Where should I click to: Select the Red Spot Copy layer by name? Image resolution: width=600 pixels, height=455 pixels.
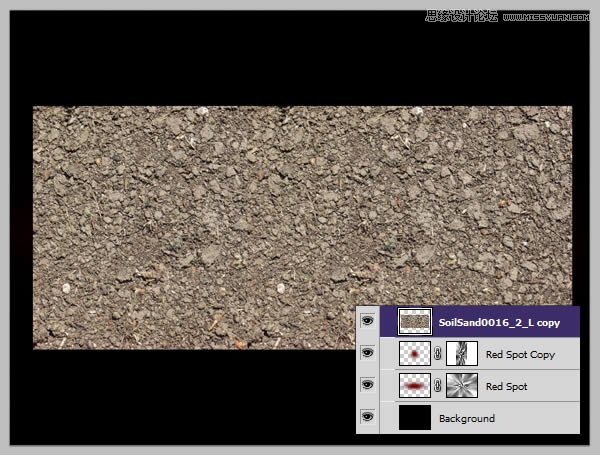click(x=520, y=354)
